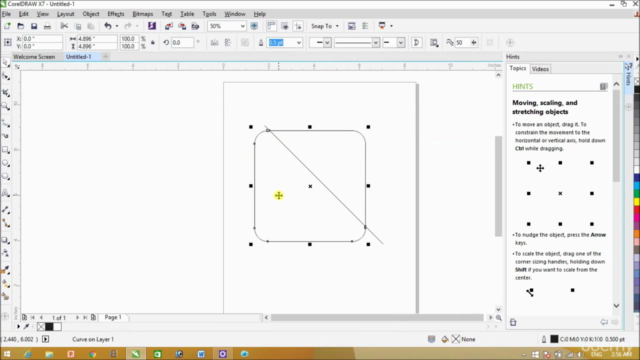Click the new document plus tab
The image size is (640, 360).
click(105, 57)
